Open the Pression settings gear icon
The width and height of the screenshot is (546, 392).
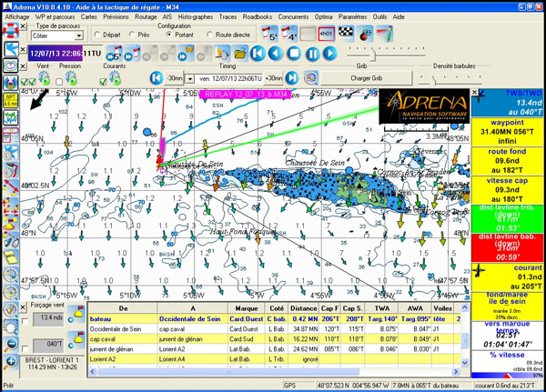pos(71,78)
